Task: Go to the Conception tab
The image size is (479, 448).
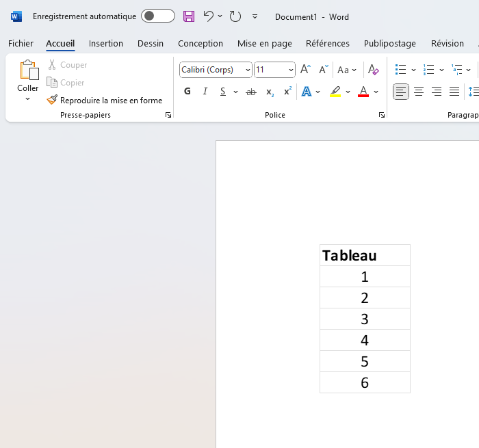Action: point(200,44)
